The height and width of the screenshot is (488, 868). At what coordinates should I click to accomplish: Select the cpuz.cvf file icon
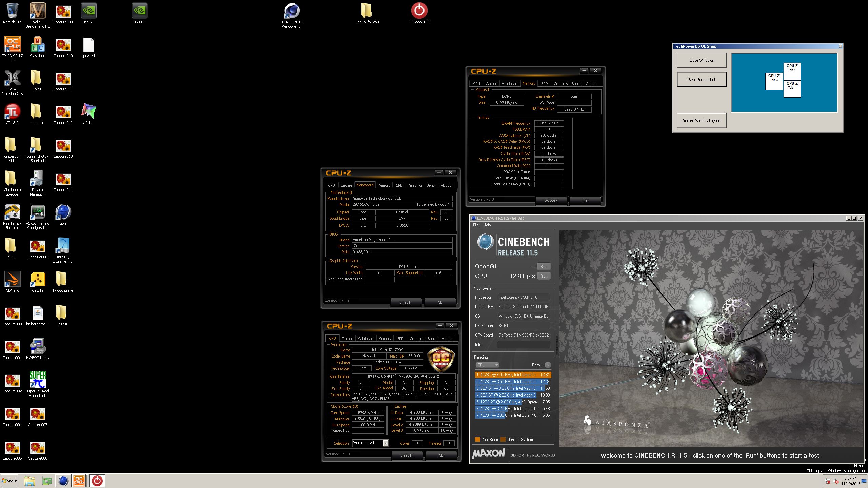pyautogui.click(x=88, y=47)
